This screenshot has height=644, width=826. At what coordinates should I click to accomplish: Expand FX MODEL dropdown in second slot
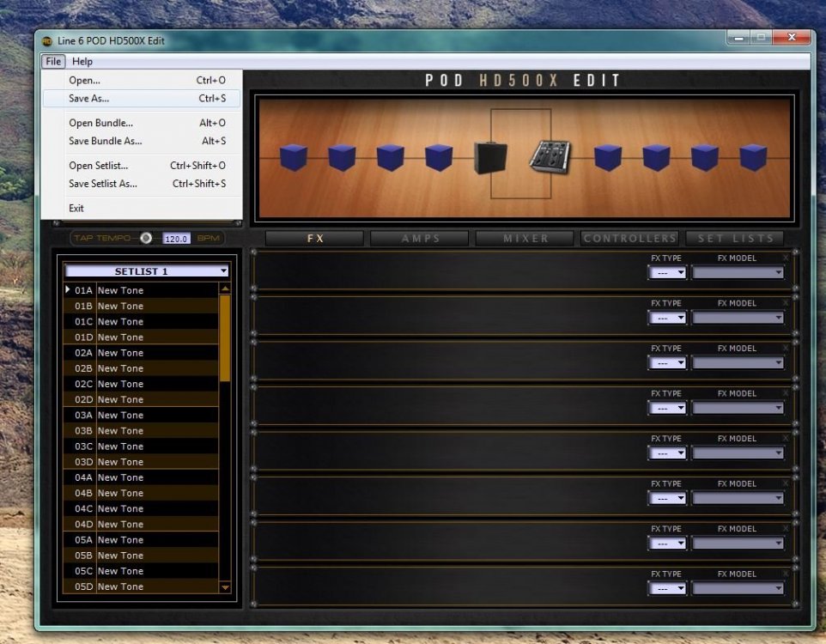pos(738,318)
